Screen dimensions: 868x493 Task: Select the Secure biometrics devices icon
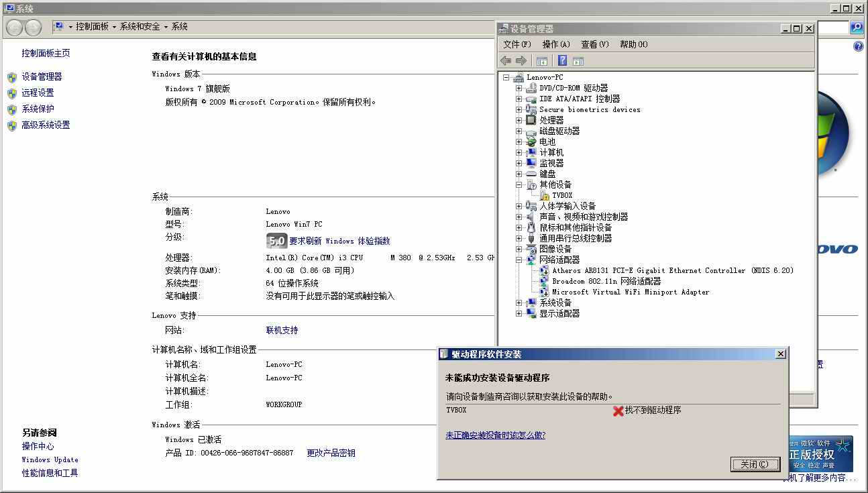coord(531,109)
